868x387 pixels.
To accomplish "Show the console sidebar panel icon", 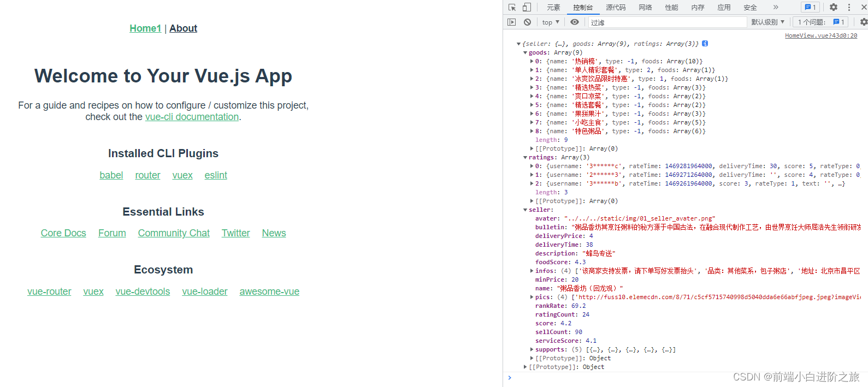I will point(512,22).
